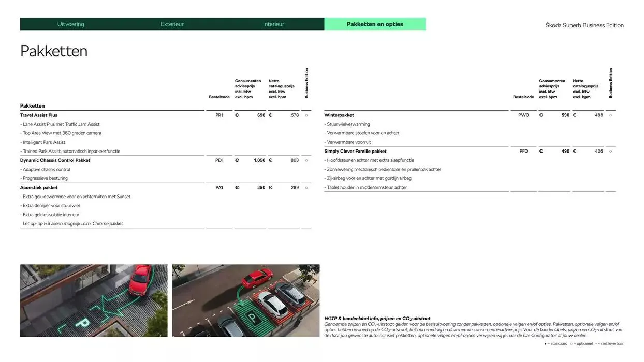Viewport: 644px width, 362px height.
Task: Click the optioneel legend circle
Action: 573,343
